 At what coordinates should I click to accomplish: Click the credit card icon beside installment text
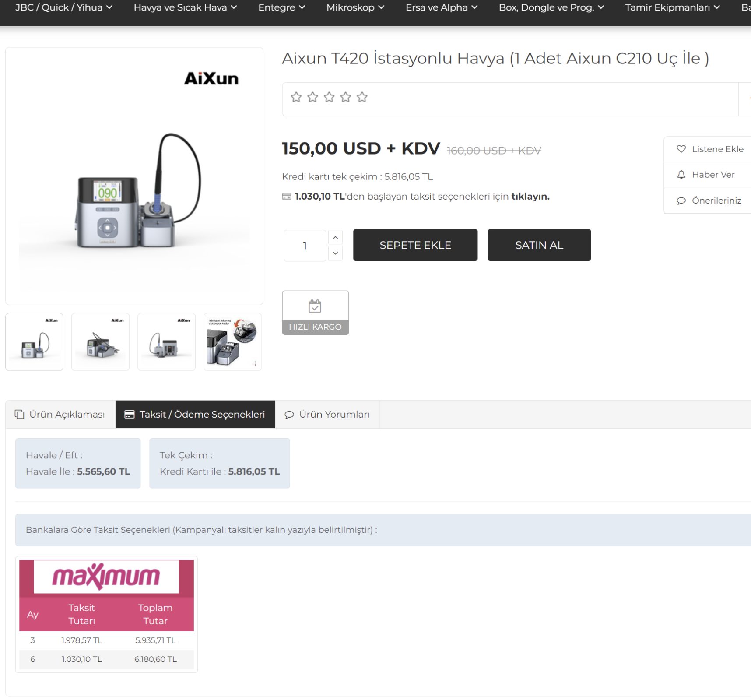coord(287,197)
